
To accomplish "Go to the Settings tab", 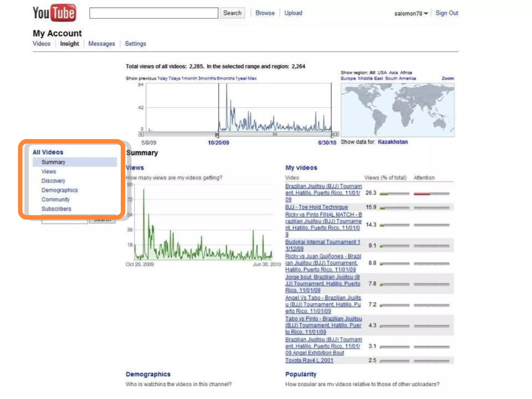I will pos(135,44).
